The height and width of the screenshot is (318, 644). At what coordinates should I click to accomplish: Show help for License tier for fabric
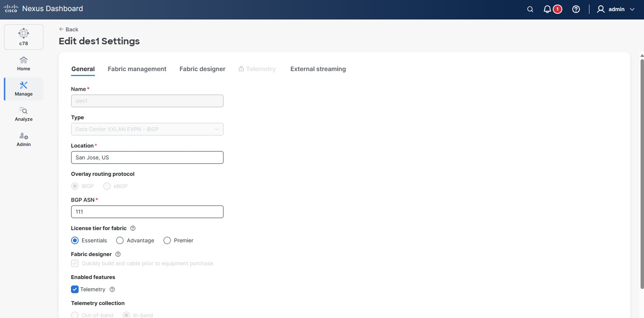pyautogui.click(x=133, y=228)
